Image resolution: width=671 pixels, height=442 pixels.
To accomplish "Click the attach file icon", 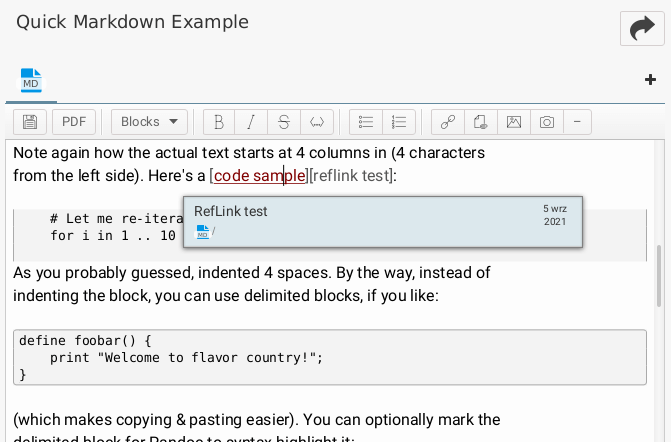I will click(x=481, y=122).
